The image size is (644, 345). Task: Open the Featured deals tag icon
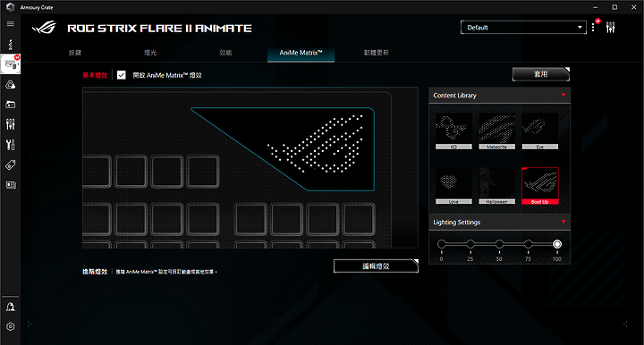[10, 165]
